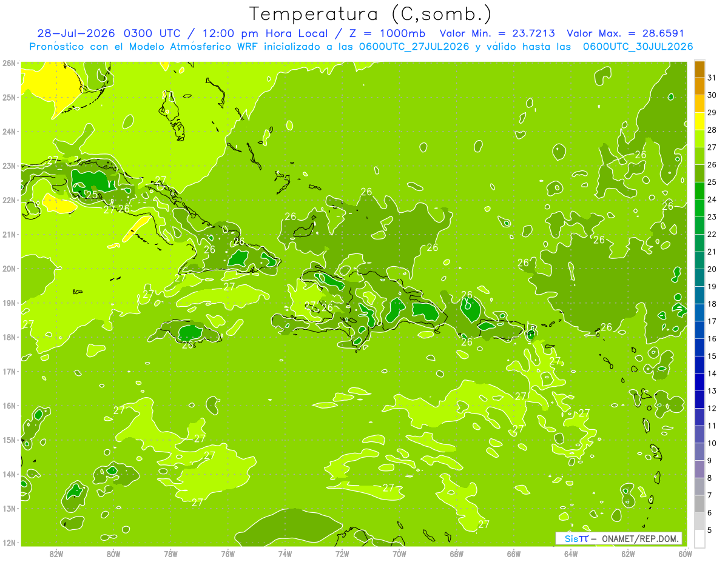Click legend value 28 on the color scale
Screen dimensions: 728x562
[x=712, y=130]
